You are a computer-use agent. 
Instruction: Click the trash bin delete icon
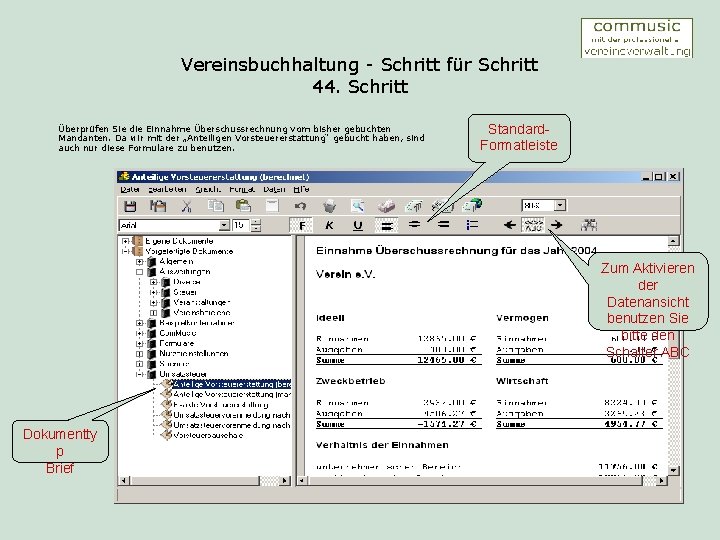[329, 206]
